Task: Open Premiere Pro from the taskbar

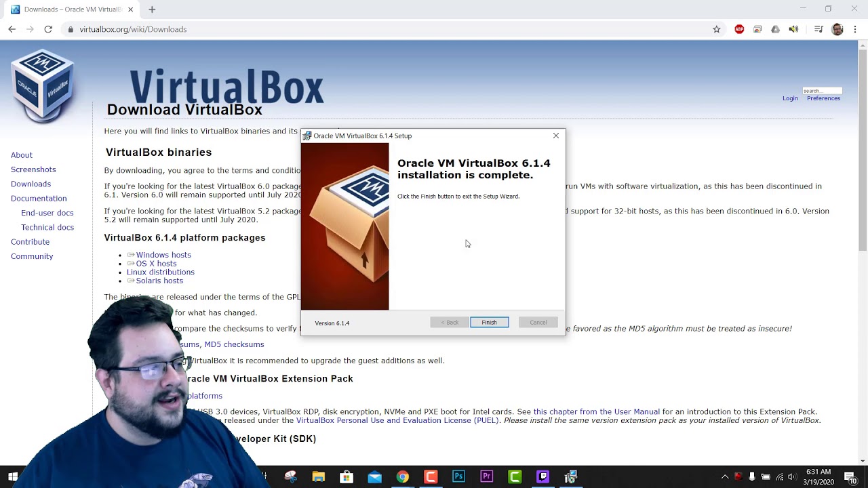Action: [x=486, y=476]
